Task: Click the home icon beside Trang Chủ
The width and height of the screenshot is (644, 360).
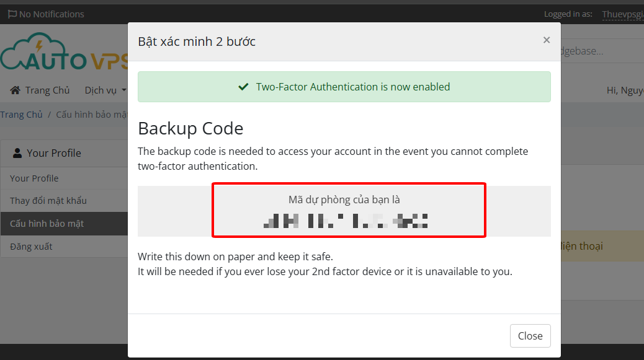Action: coord(15,90)
